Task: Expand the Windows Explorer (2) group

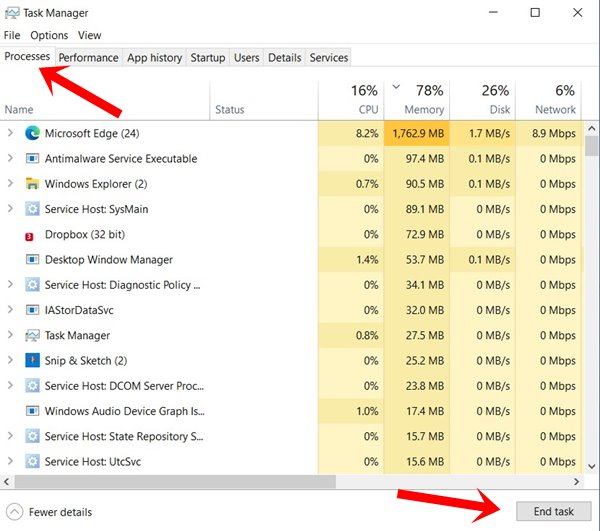Action: click(x=10, y=183)
